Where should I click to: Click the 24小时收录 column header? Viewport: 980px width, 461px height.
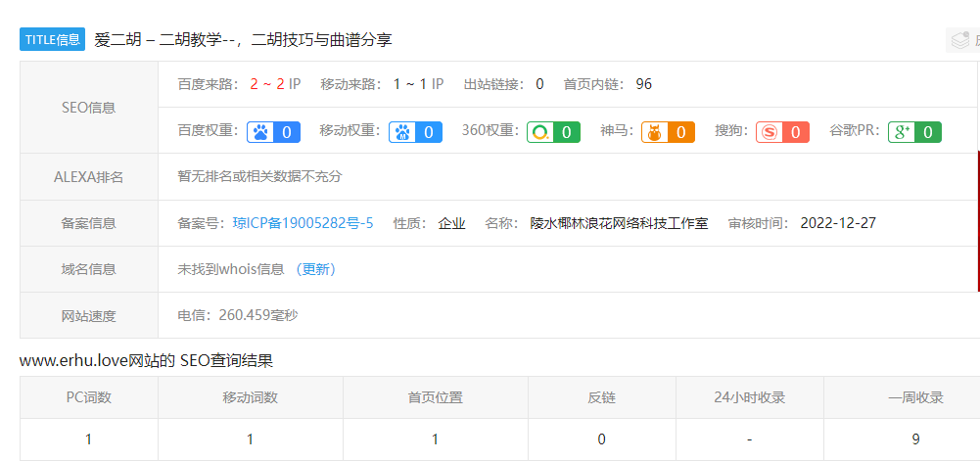click(x=749, y=397)
